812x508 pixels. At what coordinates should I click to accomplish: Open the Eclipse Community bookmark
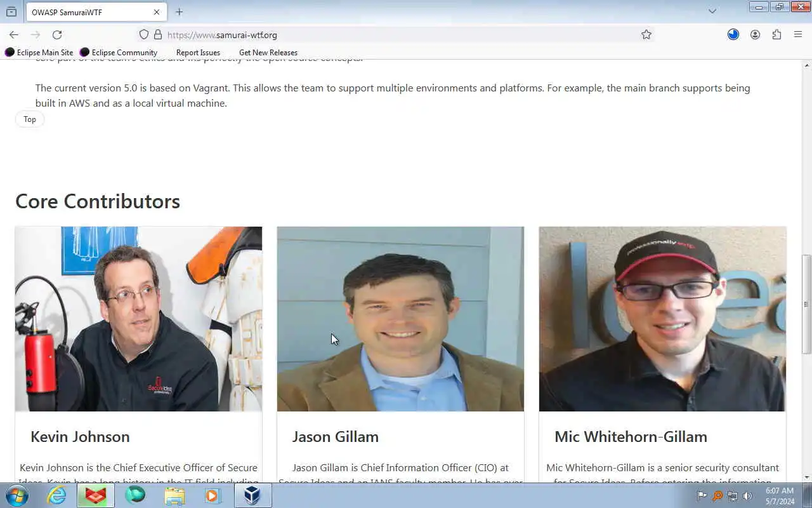(119, 53)
